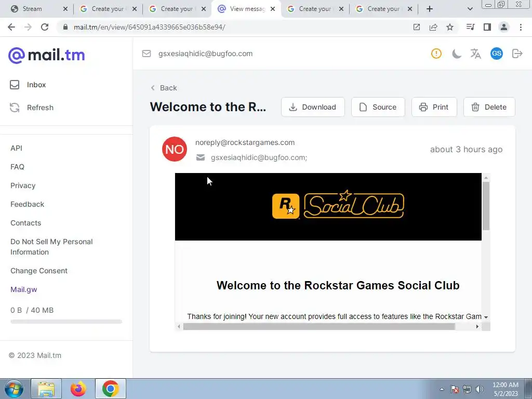Open the volume speaker icon

click(x=480, y=389)
